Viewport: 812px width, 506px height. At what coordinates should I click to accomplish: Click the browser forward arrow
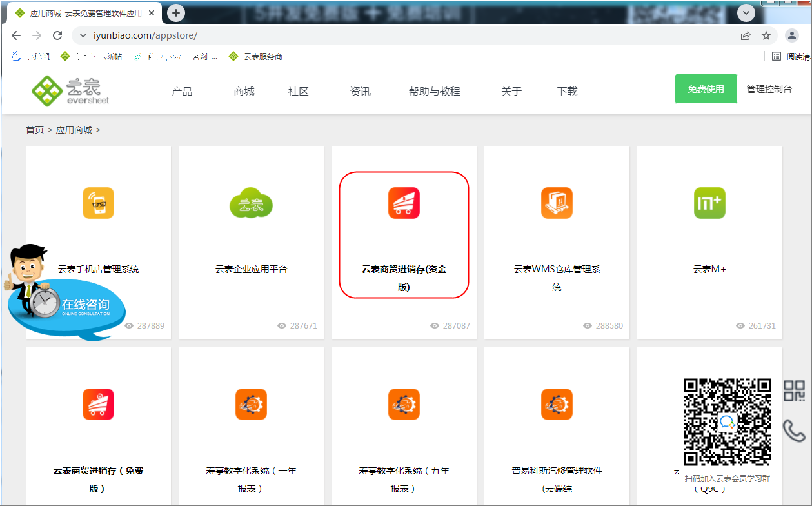point(37,35)
